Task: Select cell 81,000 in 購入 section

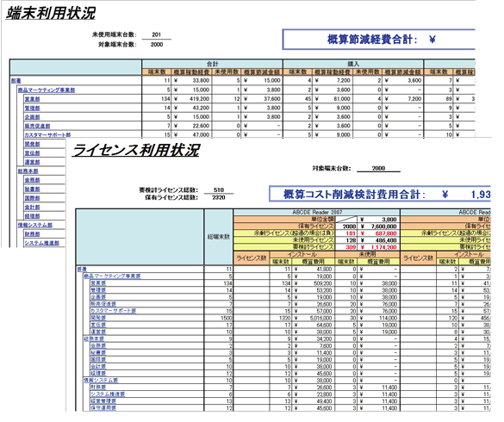Action: pyautogui.click(x=342, y=99)
